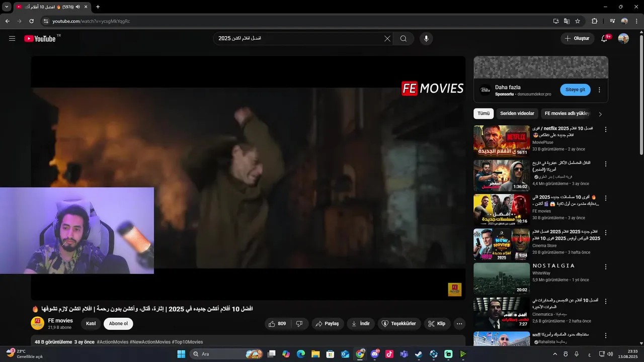Open site information icon in address bar
644x362 pixels.
(45, 21)
